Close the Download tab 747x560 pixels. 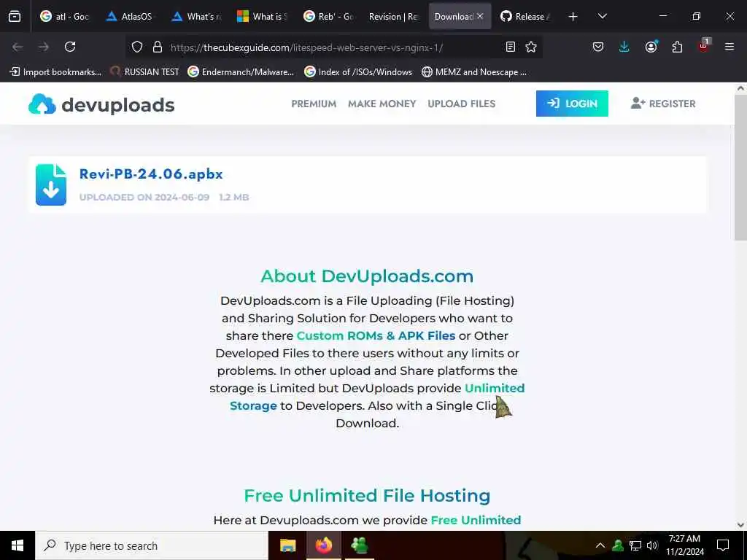[480, 16]
